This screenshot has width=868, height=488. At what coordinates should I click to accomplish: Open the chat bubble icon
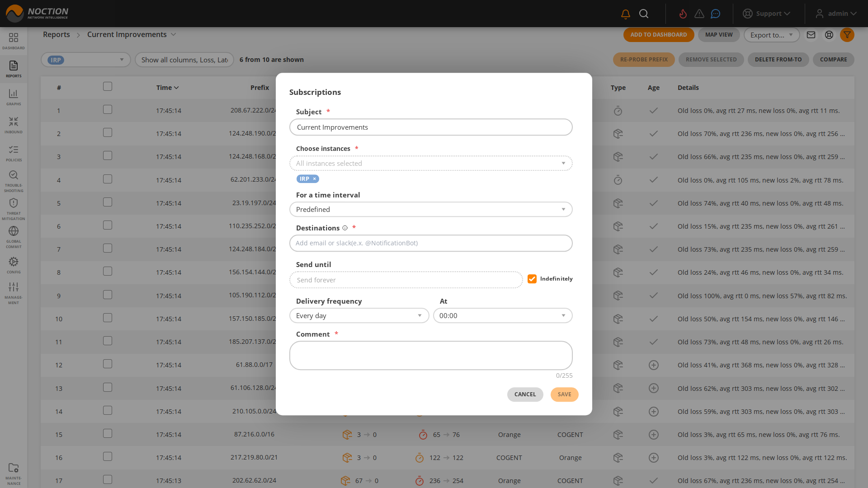click(x=715, y=14)
